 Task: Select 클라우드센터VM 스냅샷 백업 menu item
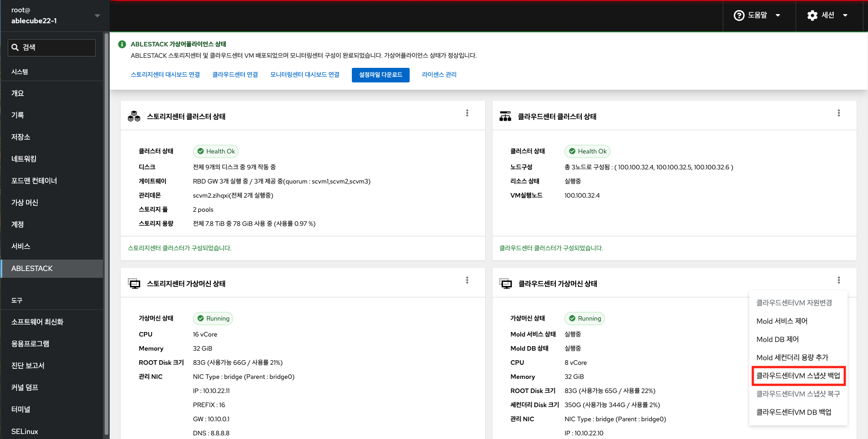(x=798, y=376)
